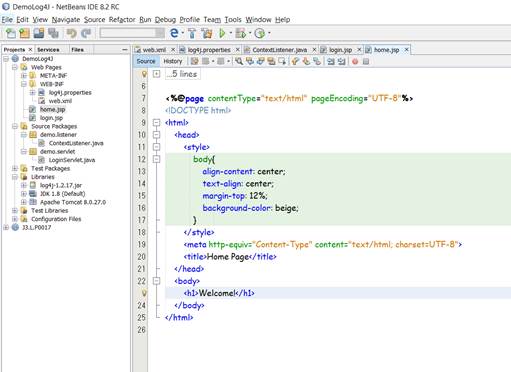Collapse the <html> code fold on line 9
This screenshot has width=511, height=372.
[156, 123]
